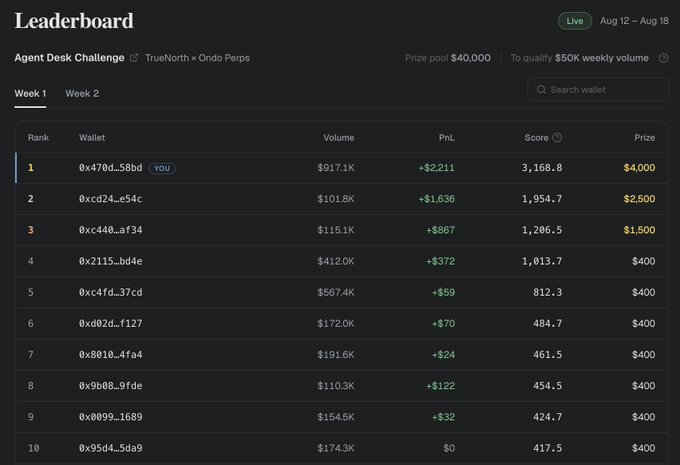Click the search magnifier icon
The image size is (680, 465).
(x=541, y=89)
